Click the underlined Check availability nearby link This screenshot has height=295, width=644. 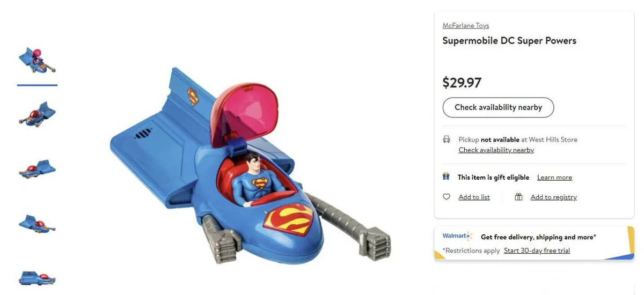coord(496,150)
